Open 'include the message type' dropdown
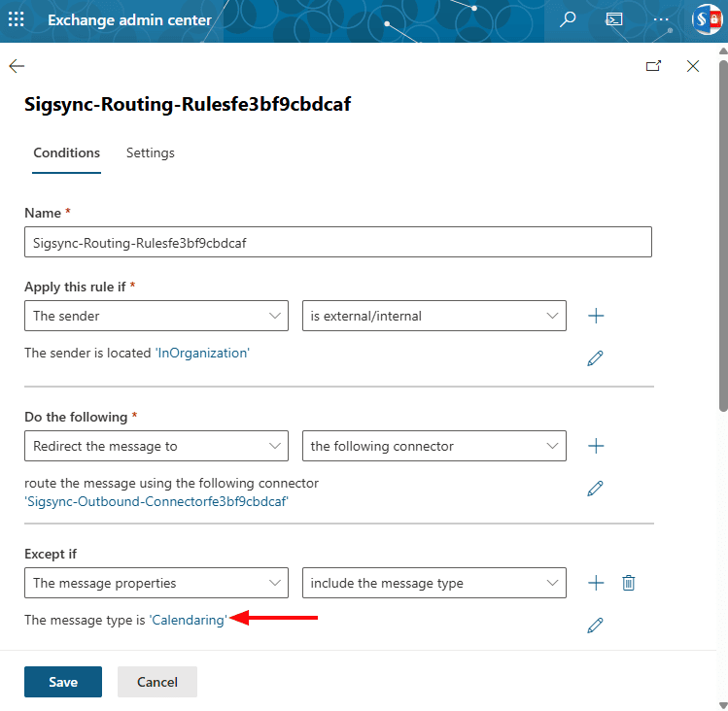 click(434, 583)
